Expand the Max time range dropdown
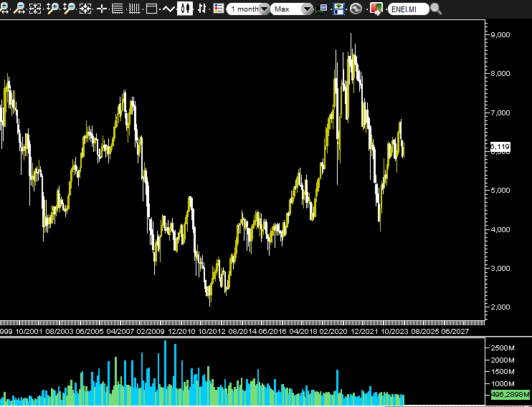The image size is (532, 407). pyautogui.click(x=293, y=9)
